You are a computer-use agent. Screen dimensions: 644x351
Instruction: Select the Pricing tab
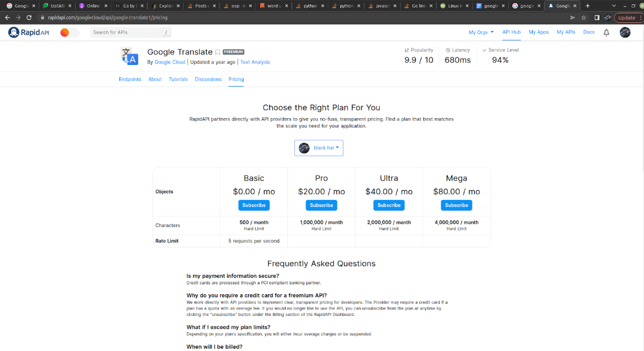(x=236, y=79)
